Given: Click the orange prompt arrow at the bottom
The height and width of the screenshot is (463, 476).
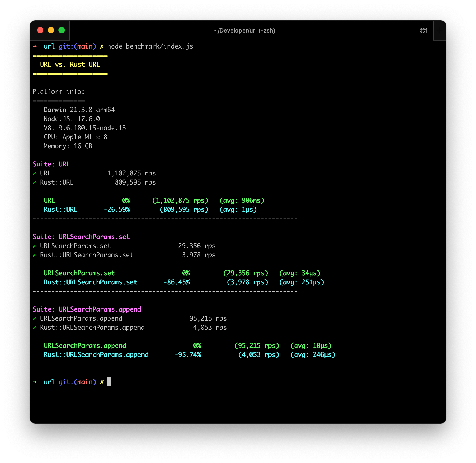Looking at the screenshot, I should 35,382.
